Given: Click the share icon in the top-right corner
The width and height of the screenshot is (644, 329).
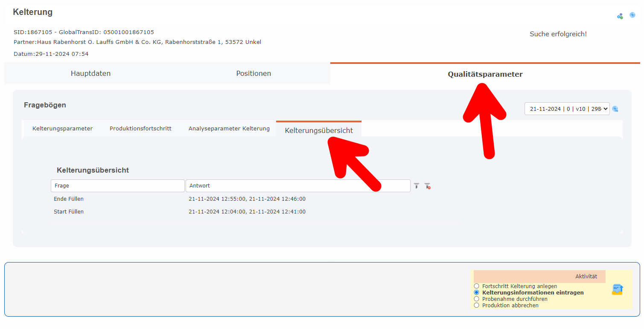Looking at the screenshot, I should pyautogui.click(x=620, y=15).
